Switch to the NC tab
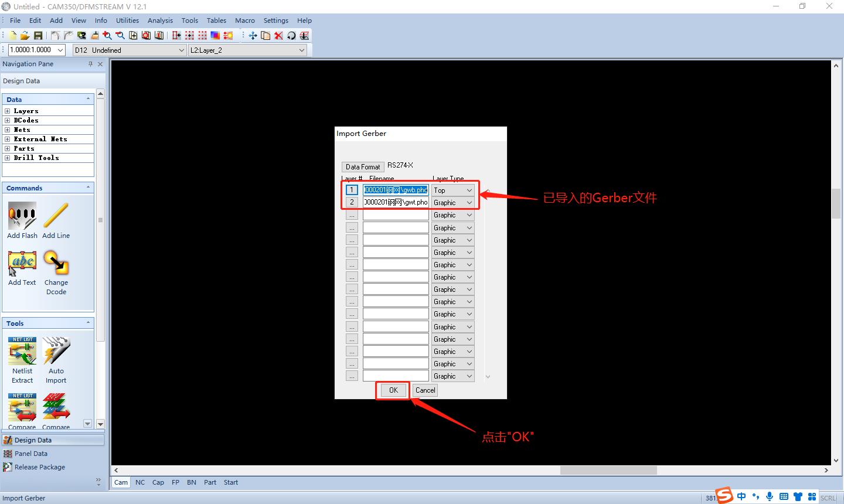Image resolution: width=844 pixels, height=504 pixels. tap(140, 482)
